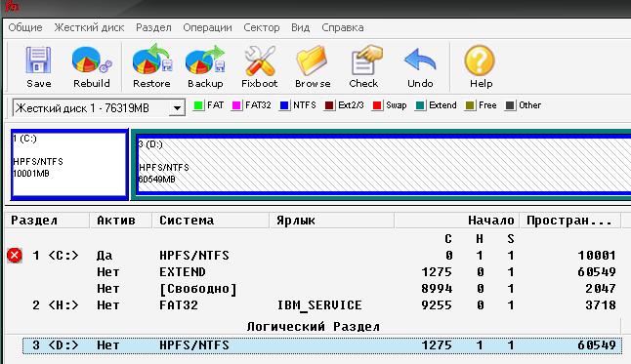Click the Ярлык column header
Image resolution: width=631 pixels, height=364 pixels.
(331, 221)
